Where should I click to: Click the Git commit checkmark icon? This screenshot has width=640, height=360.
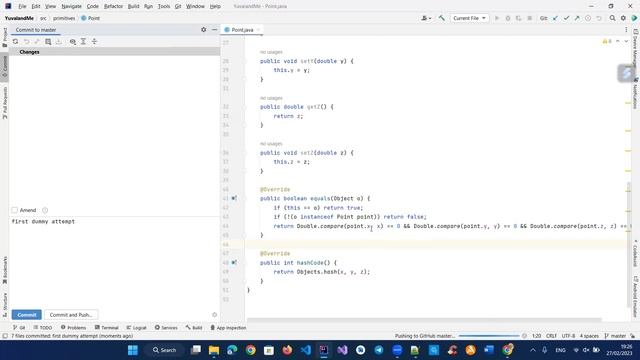point(566,18)
